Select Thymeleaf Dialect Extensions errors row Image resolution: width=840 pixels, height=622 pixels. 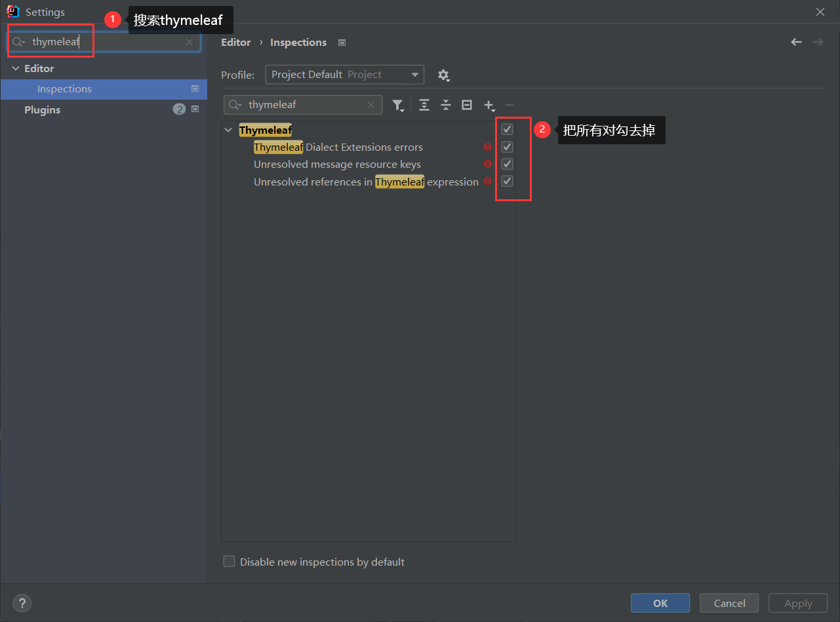point(369,147)
